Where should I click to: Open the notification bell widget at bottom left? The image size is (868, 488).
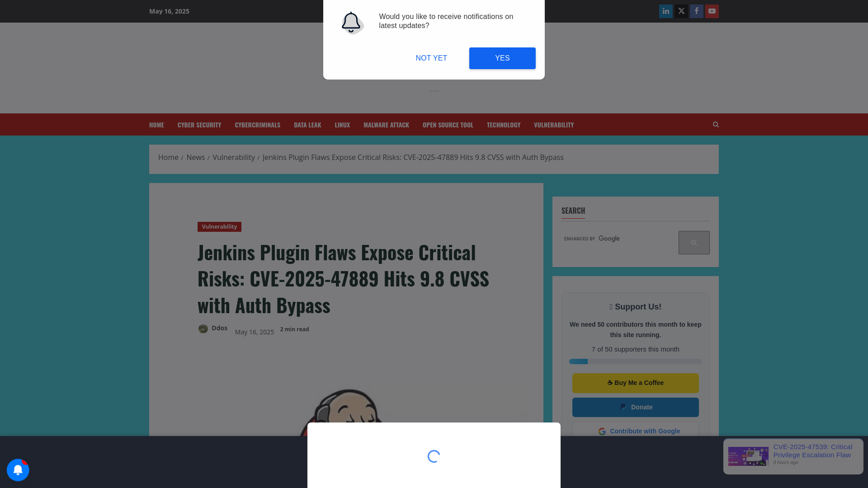18,470
